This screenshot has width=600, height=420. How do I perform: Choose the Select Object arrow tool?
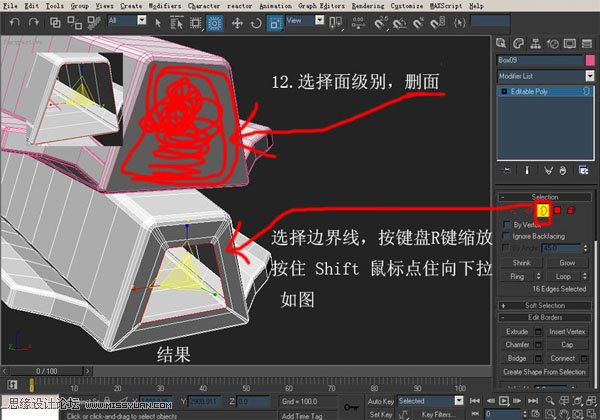158,23
